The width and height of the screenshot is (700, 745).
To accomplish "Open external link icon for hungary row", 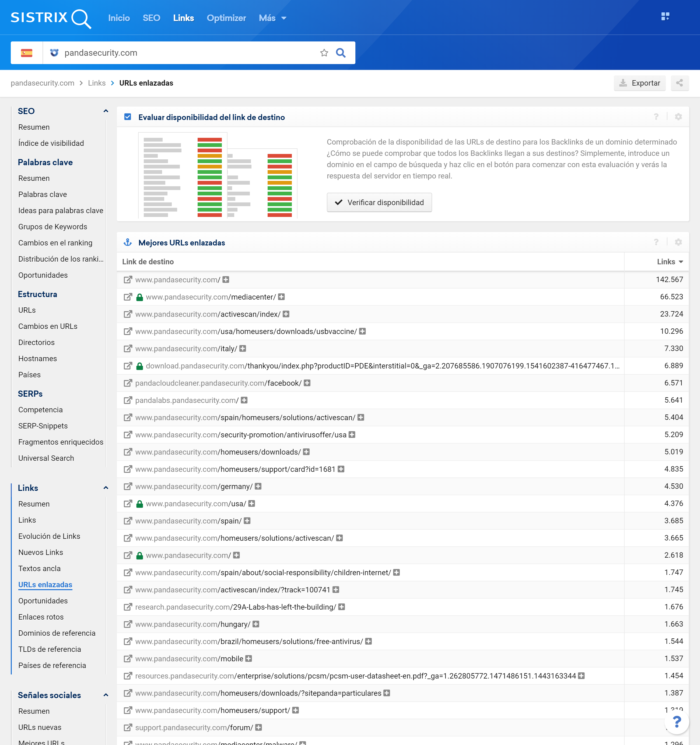I will (x=128, y=624).
